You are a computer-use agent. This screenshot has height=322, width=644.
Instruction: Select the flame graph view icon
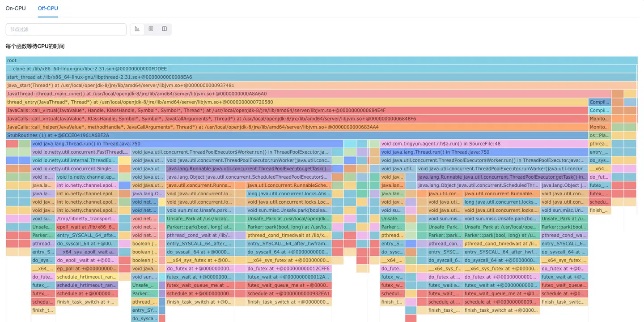137,29
